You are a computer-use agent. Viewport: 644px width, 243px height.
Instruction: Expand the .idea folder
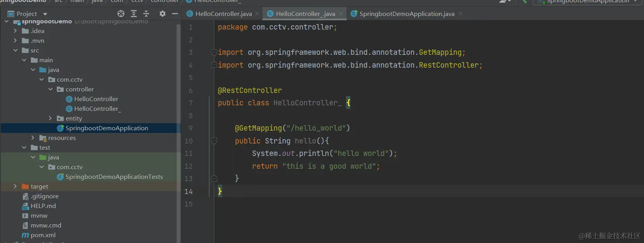click(15, 31)
